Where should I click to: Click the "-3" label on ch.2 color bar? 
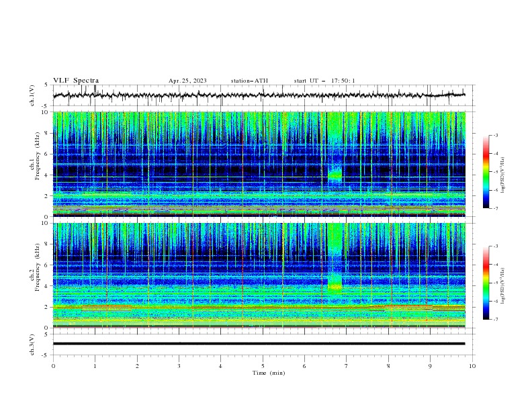click(495, 246)
